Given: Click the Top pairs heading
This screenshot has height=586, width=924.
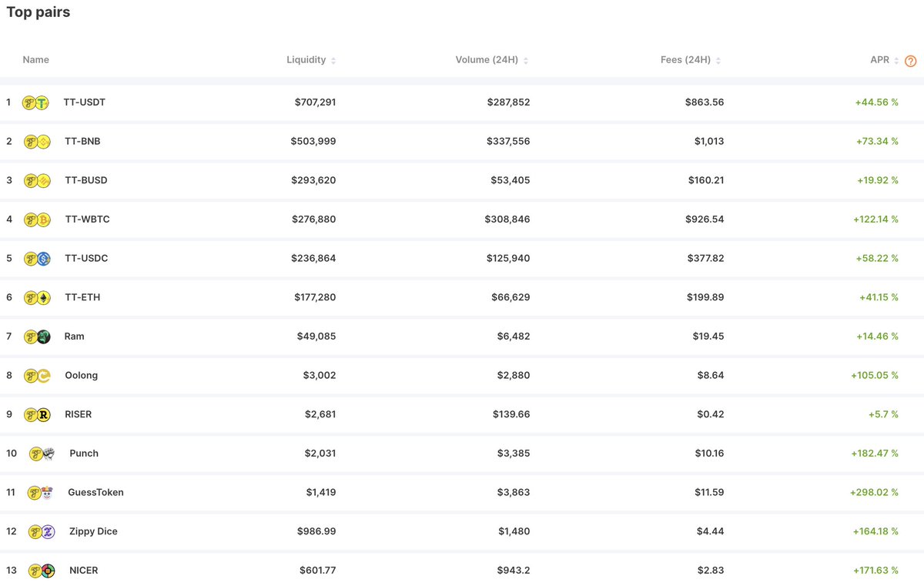Looking at the screenshot, I should (x=38, y=12).
